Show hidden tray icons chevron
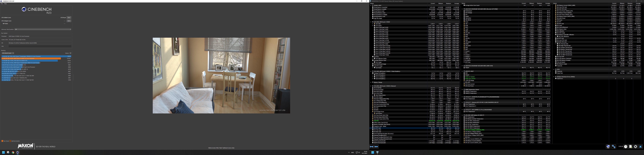This screenshot has width=644, height=155. (349, 153)
